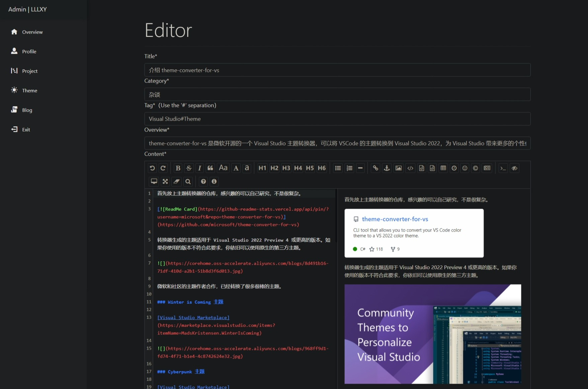Click the undo icon in editor toolbar
Screen dimensions: 588x389
(x=152, y=168)
